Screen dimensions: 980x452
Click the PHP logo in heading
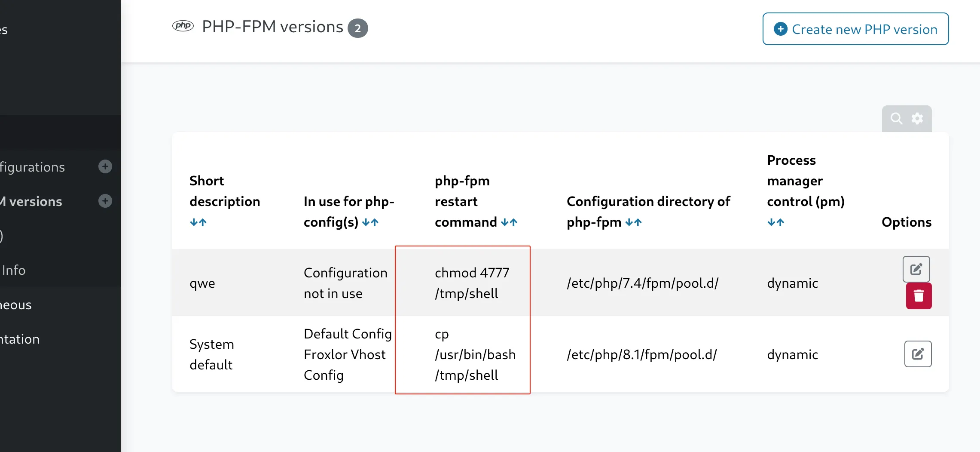pos(183,26)
